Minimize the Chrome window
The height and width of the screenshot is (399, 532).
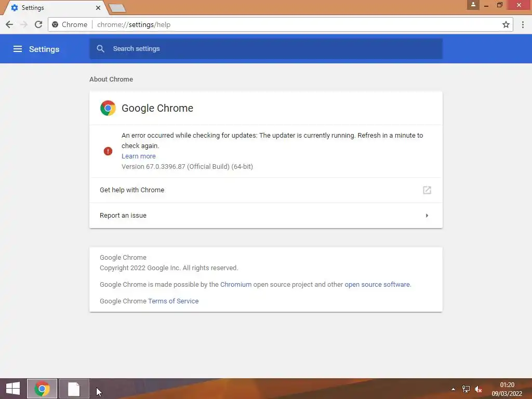486,5
